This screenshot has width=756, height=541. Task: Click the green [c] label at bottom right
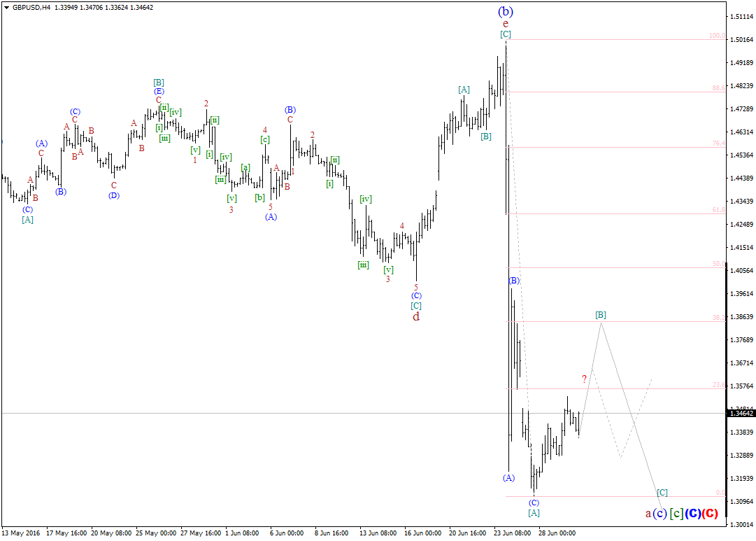click(676, 514)
